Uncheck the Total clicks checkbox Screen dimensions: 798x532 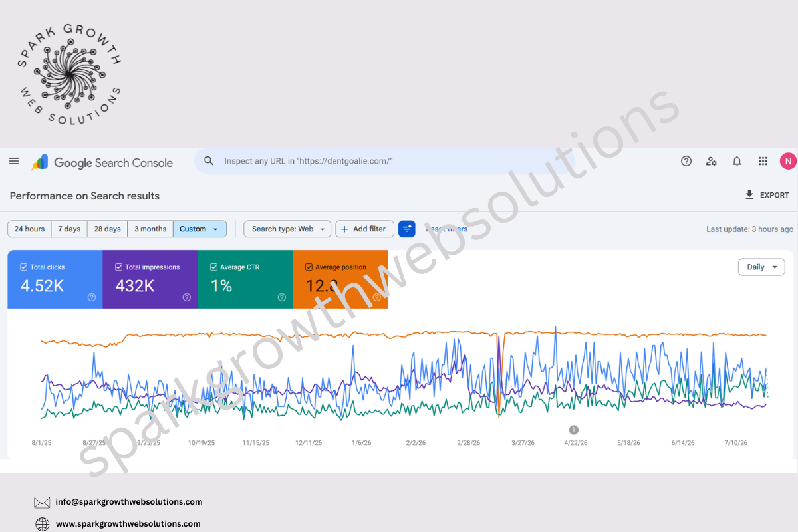click(x=24, y=267)
